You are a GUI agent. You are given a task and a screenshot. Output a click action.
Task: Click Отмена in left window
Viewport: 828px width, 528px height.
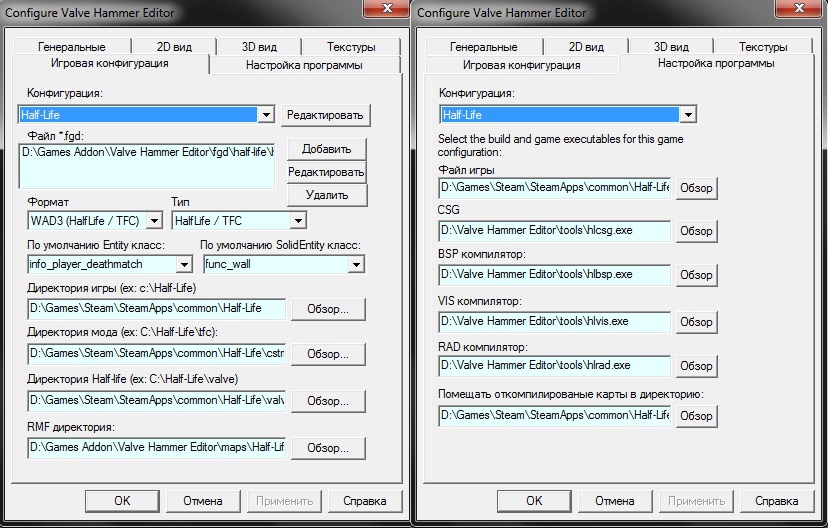coord(203,501)
